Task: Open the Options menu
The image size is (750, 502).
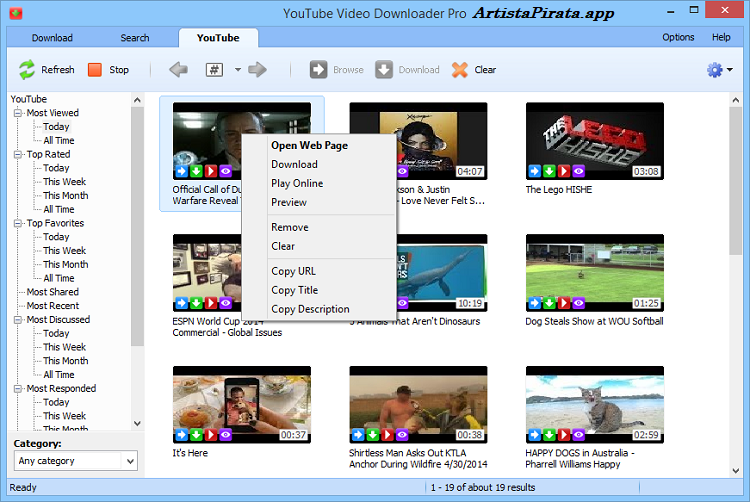Action: pyautogui.click(x=678, y=37)
